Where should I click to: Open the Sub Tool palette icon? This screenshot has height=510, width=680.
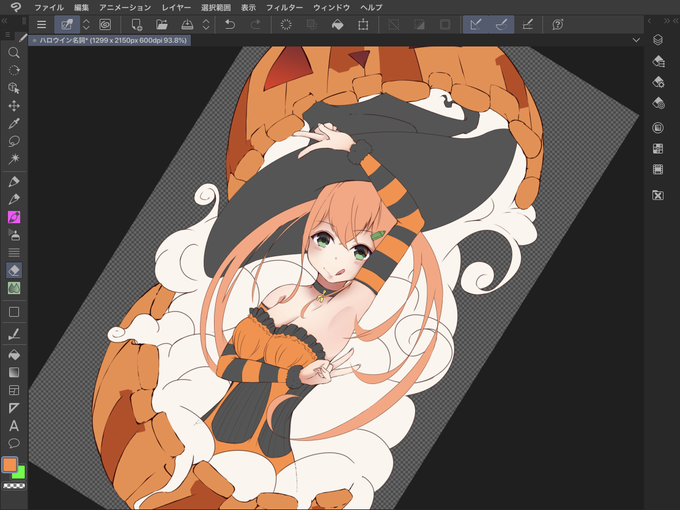point(658,61)
